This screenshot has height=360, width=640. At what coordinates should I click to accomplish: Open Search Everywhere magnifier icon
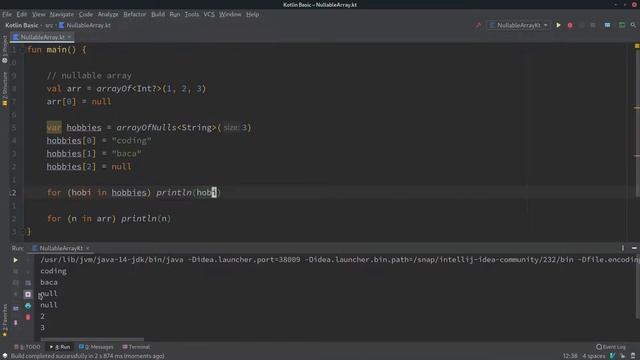[x=633, y=25]
